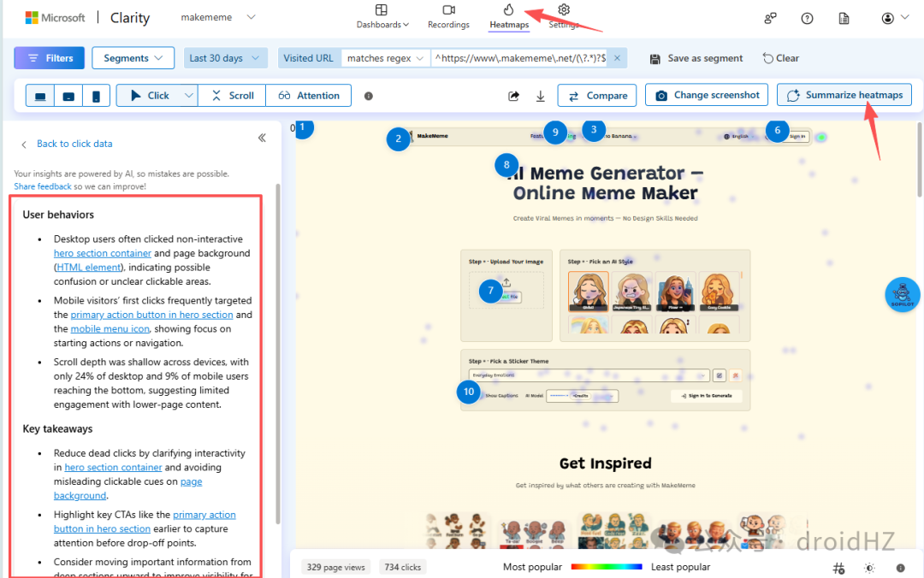Open the Dashboards menu

coord(382,16)
